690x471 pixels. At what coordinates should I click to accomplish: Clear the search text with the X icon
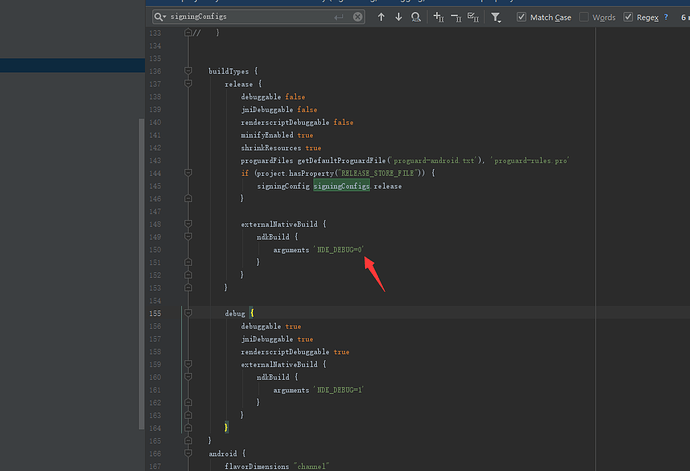(x=357, y=17)
